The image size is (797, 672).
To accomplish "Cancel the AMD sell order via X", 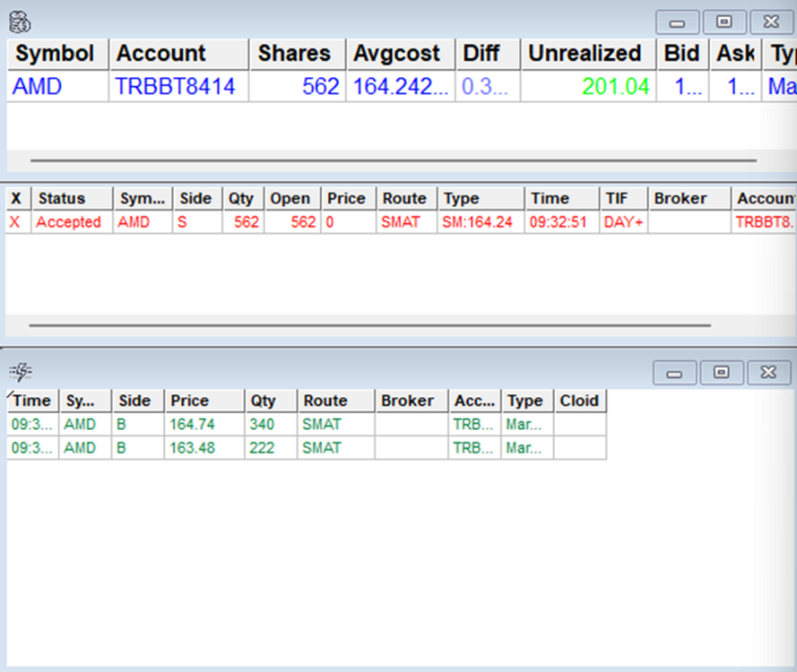I will [x=14, y=222].
